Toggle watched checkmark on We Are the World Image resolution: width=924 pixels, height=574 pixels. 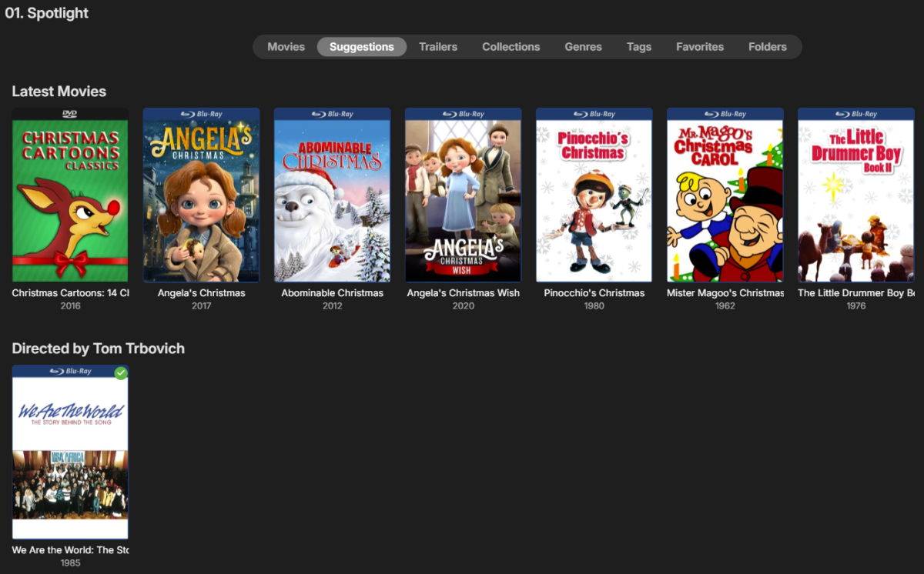click(121, 373)
